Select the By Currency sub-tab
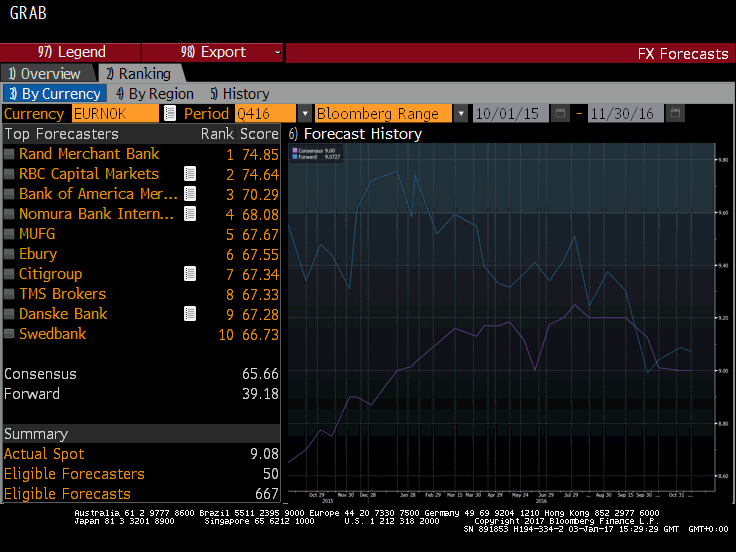Screen dimensions: 736x552 click(55, 94)
